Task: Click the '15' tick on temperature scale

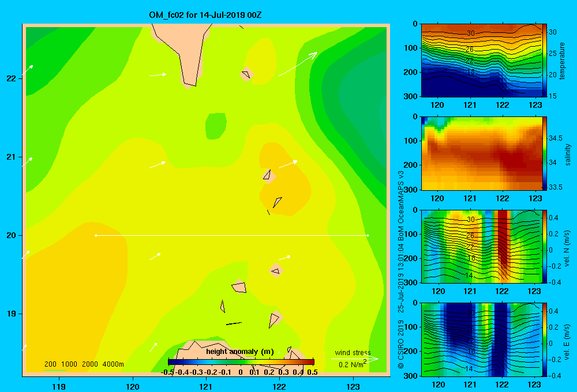Action: coord(553,96)
